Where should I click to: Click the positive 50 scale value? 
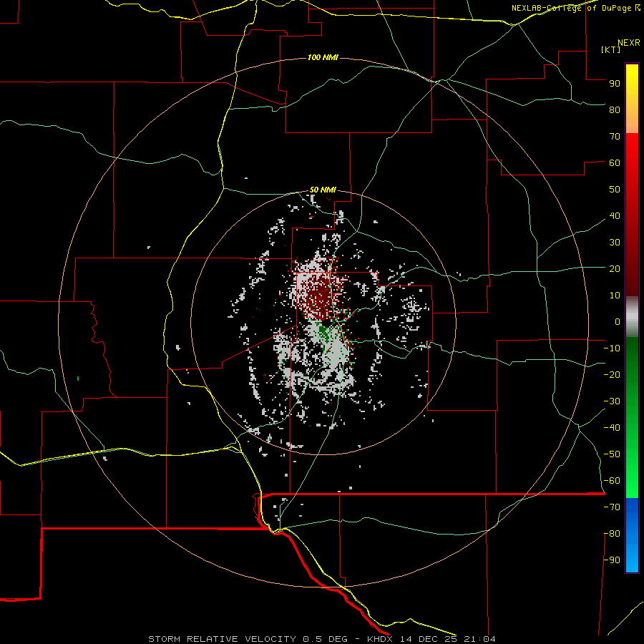(615, 190)
